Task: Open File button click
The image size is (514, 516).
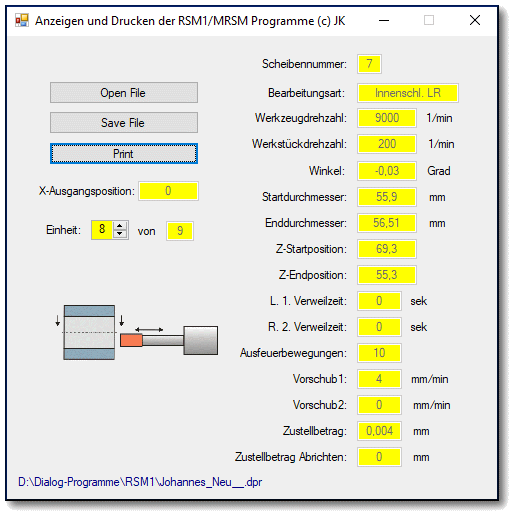Action: [124, 93]
